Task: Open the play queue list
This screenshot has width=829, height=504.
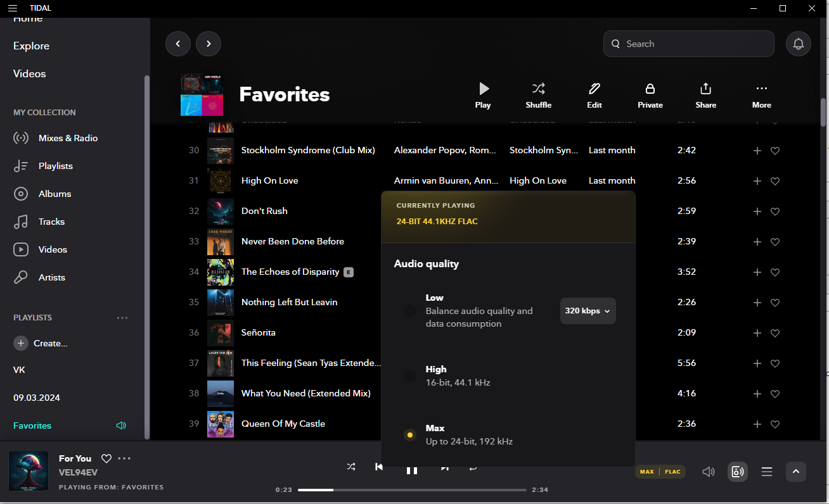Action: [x=767, y=472]
